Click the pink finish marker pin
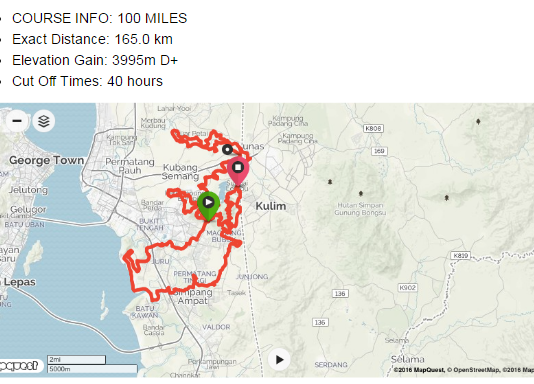The width and height of the screenshot is (534, 384). pyautogui.click(x=238, y=171)
